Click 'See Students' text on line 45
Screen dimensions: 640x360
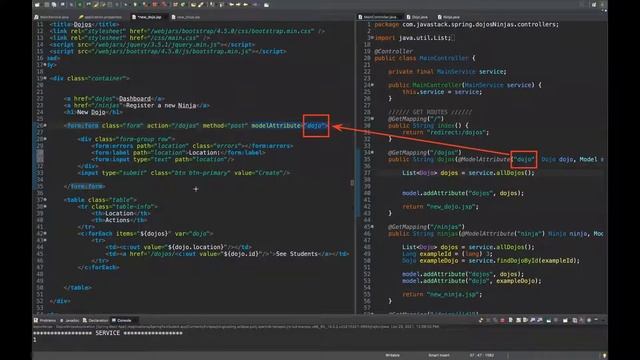tap(297, 254)
